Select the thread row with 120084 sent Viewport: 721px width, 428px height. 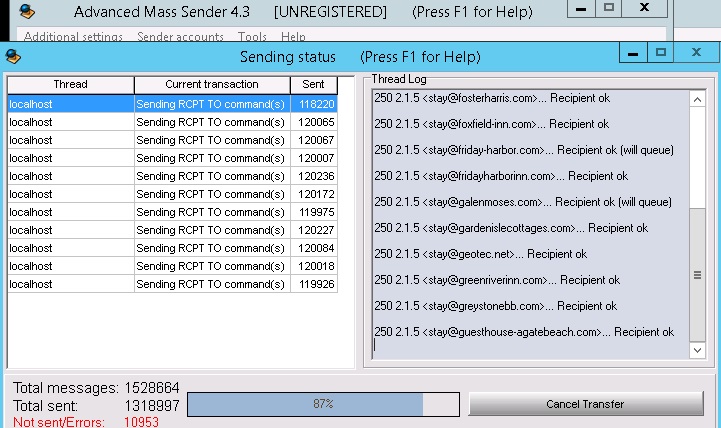(172, 248)
